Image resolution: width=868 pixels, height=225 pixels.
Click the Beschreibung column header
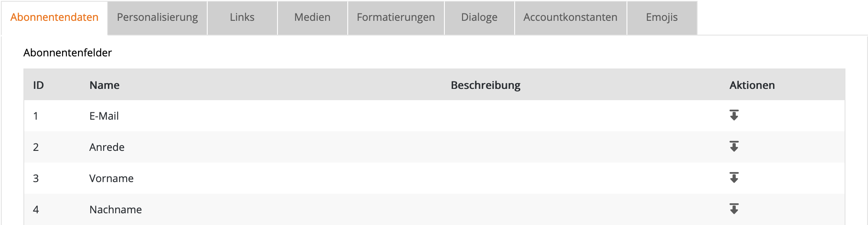point(486,85)
